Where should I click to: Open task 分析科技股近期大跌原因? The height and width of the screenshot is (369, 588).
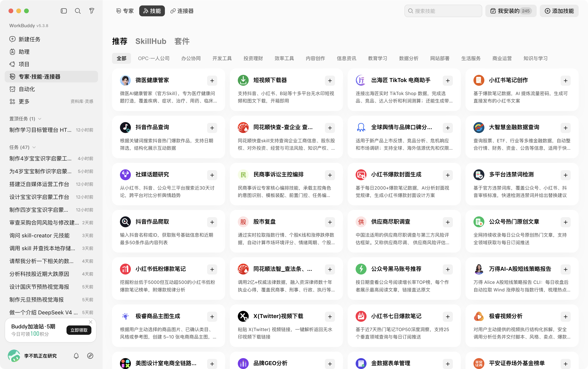click(x=51, y=274)
